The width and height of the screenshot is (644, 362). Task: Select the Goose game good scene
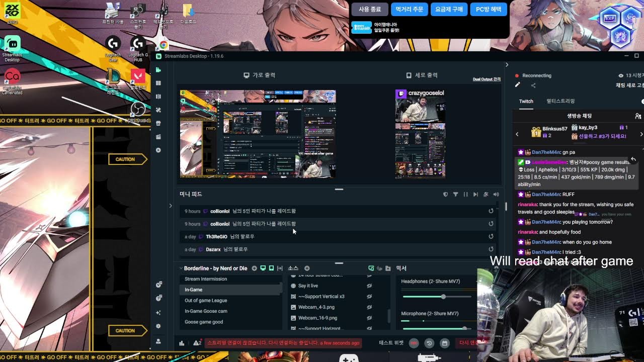[x=231, y=322]
